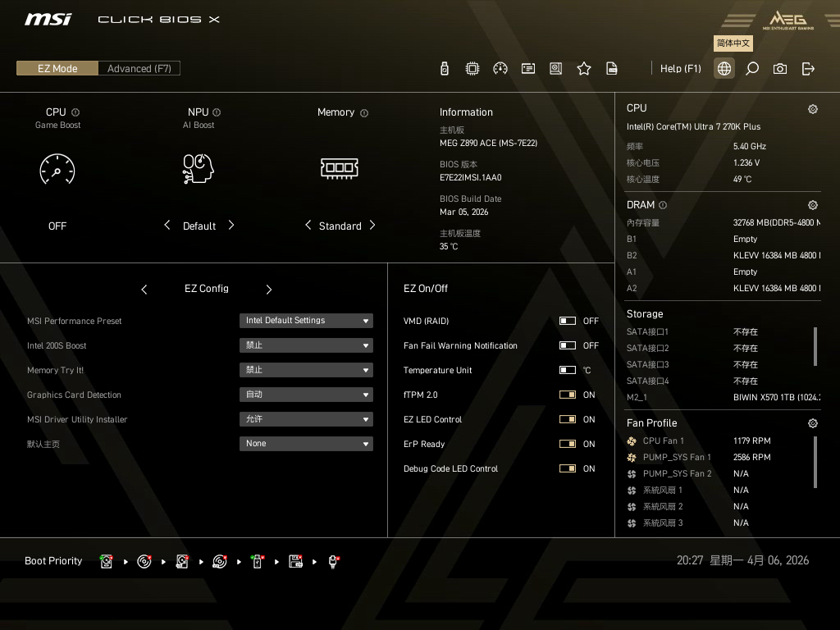Open Graphics Card Detection dropdown
This screenshot has height=630, width=840.
(x=306, y=395)
